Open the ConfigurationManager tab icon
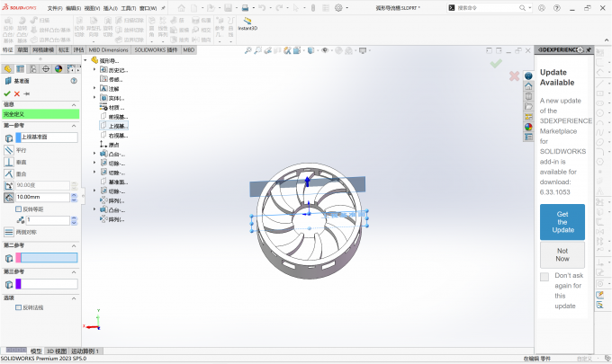Image resolution: width=612 pixels, height=364 pixels. [33, 69]
